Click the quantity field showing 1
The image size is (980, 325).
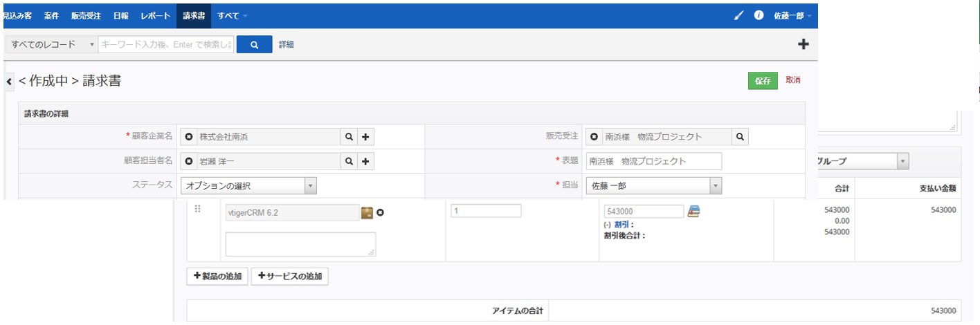tap(486, 211)
